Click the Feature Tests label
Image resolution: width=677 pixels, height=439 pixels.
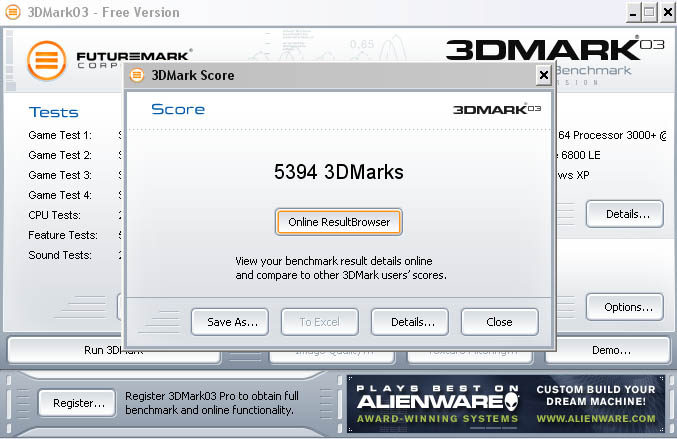coord(63,235)
